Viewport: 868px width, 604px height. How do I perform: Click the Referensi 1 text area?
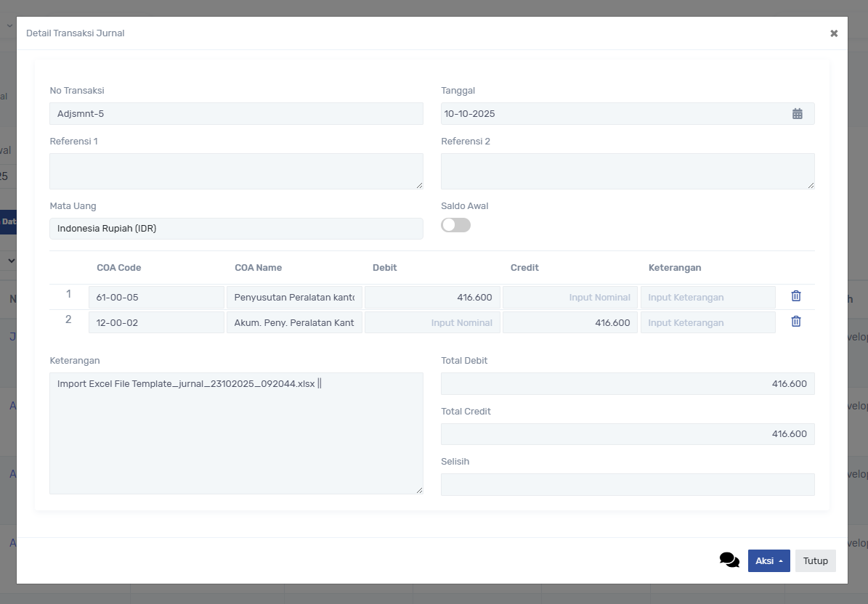pos(236,171)
